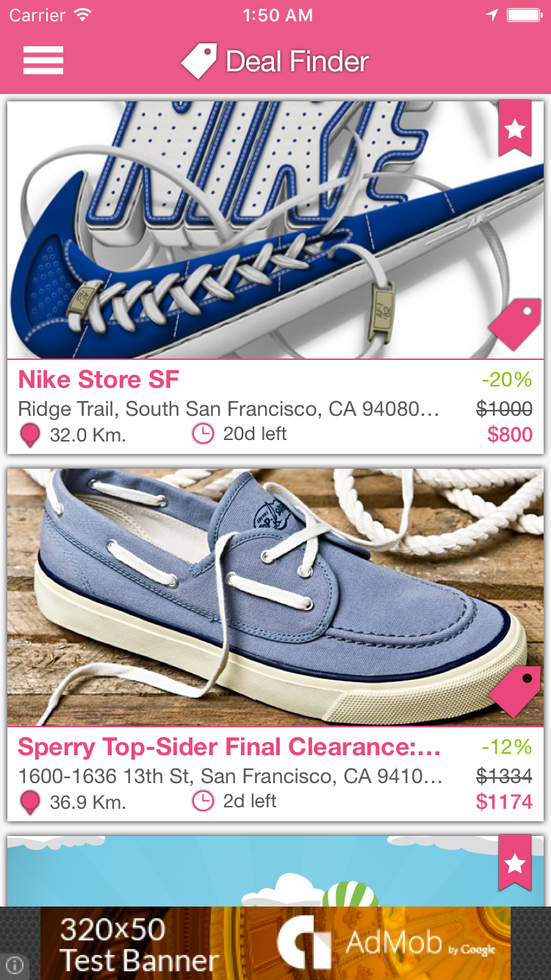Open Sperry Top-Sider Final Clearance title
Image resolution: width=551 pixels, height=980 pixels.
tap(229, 747)
